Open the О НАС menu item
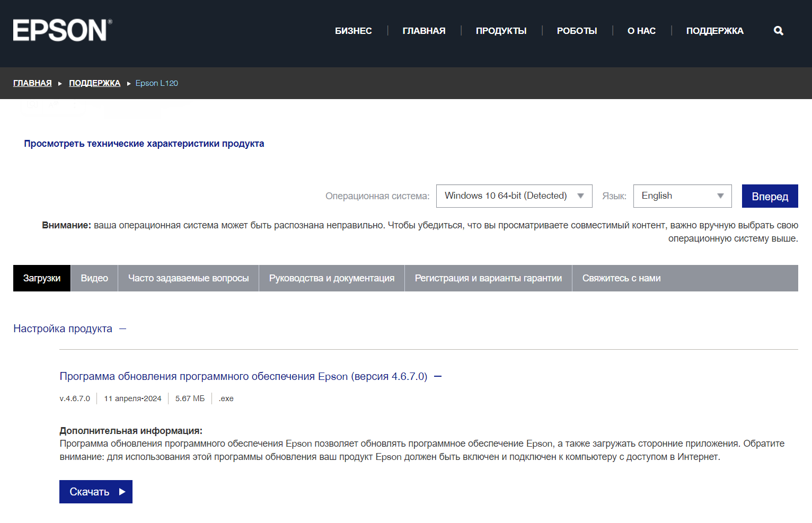The height and width of the screenshot is (523, 812). coord(641,31)
